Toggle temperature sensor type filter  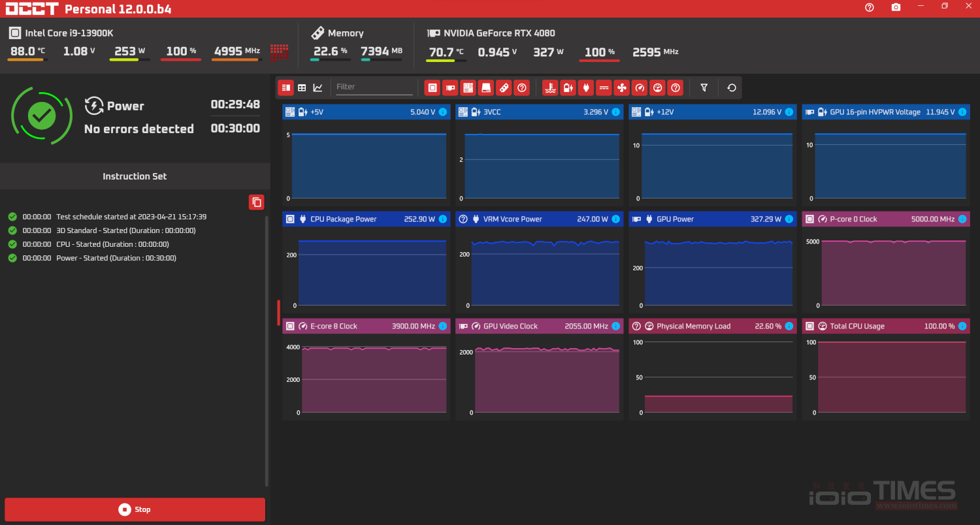point(550,87)
